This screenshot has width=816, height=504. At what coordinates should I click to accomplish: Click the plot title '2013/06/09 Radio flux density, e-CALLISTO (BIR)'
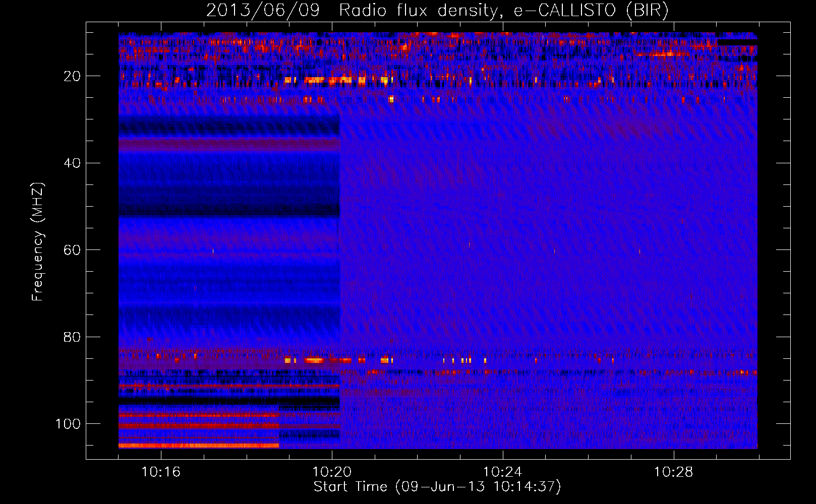[437, 11]
